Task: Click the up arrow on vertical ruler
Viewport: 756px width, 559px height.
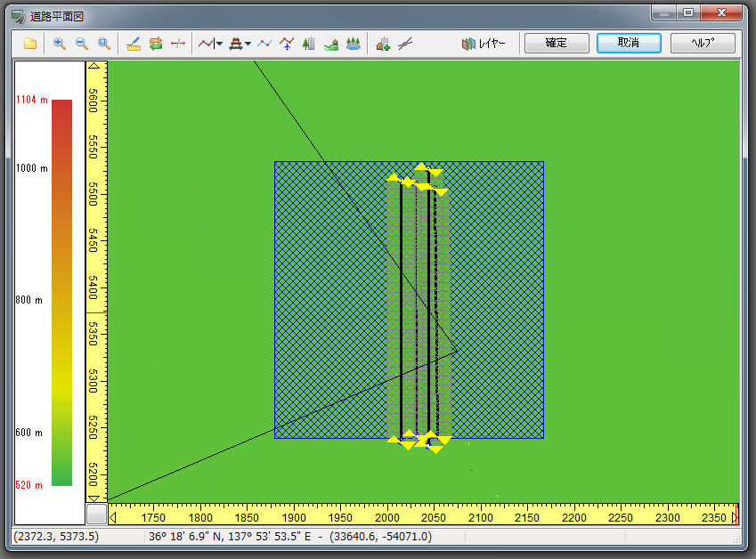Action: pos(94,66)
